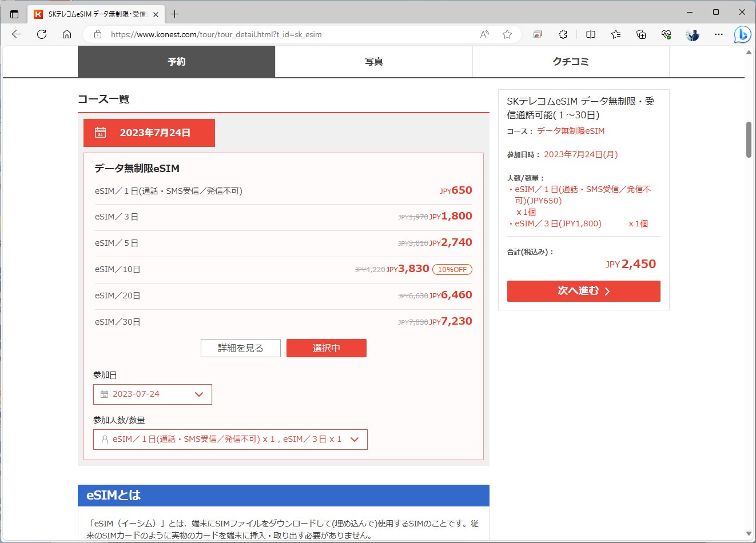Click the vertical page scrollbar
The width and height of the screenshot is (756, 543).
click(748, 139)
